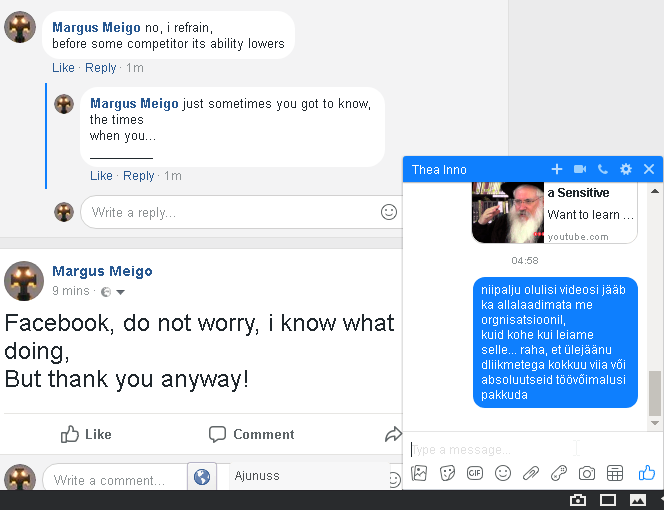Select 'Ajunuss' text beside comment box

pos(257,476)
